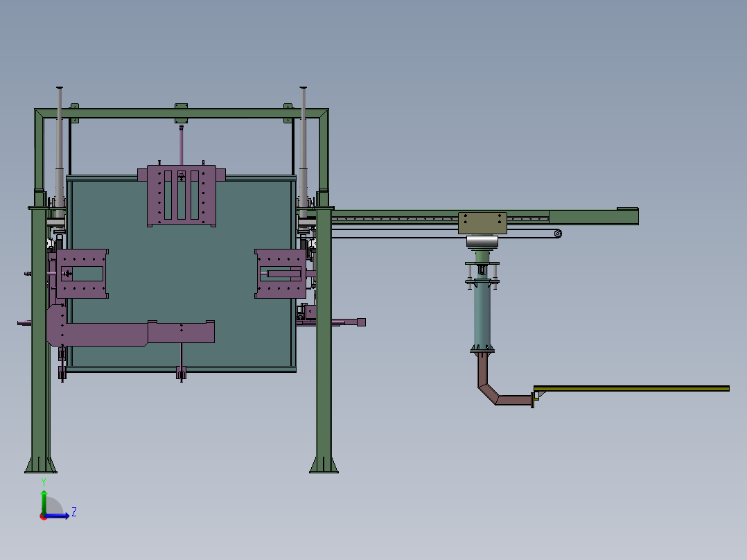
Task: Click the red origin ball of the triad
Action: (x=44, y=516)
